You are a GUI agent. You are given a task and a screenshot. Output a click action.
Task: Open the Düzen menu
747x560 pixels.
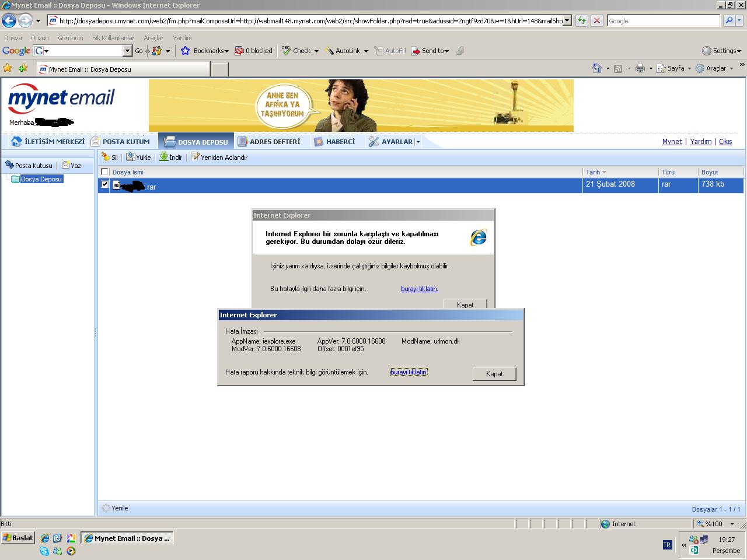pos(40,38)
